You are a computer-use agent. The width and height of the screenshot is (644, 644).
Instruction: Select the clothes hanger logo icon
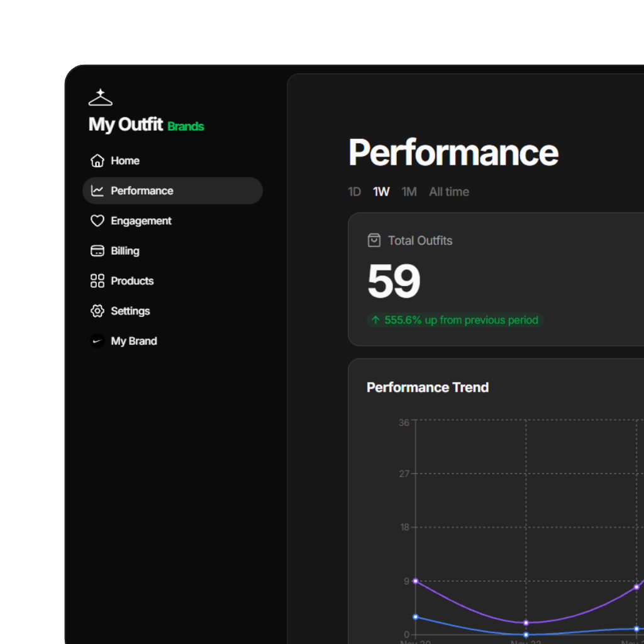100,97
